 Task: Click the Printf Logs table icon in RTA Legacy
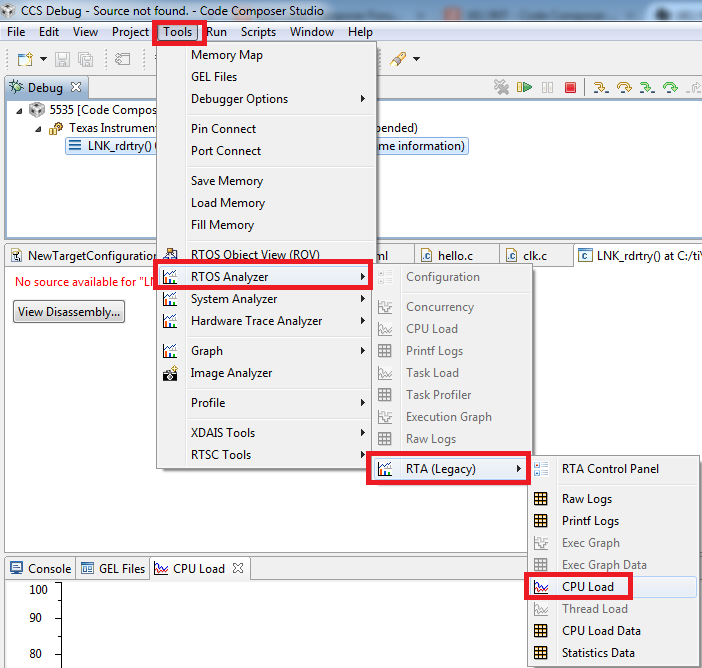pos(541,521)
